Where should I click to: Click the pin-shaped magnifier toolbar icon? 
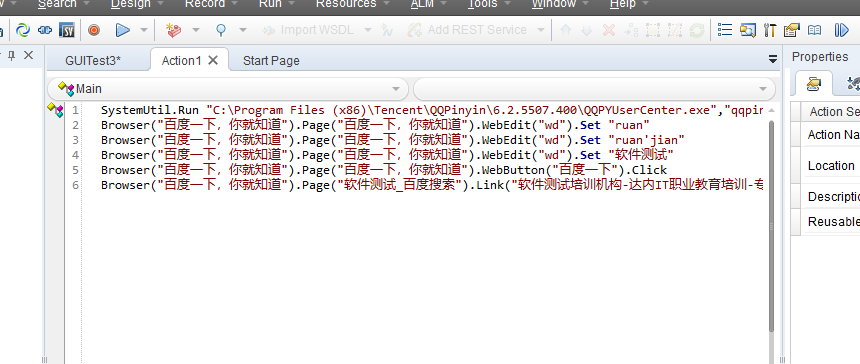tap(220, 30)
